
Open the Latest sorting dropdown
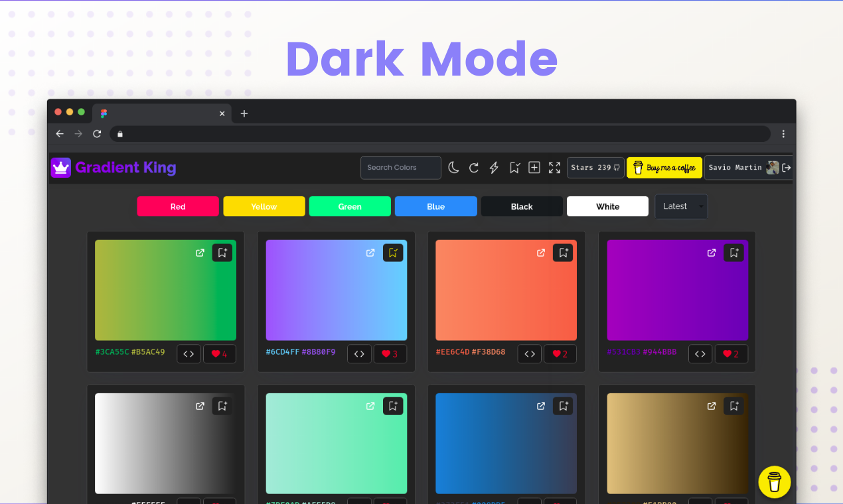tap(681, 206)
